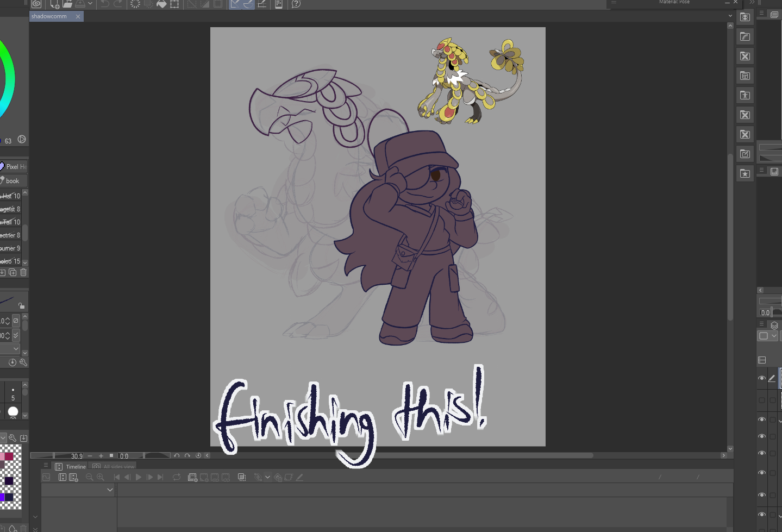Click the flip horizontal rotate-left canvas icon
The width and height of the screenshot is (782, 532).
[177, 456]
